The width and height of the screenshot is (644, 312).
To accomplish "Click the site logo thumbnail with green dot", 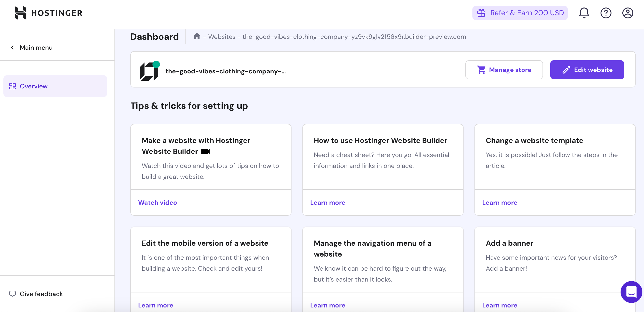I will [150, 71].
